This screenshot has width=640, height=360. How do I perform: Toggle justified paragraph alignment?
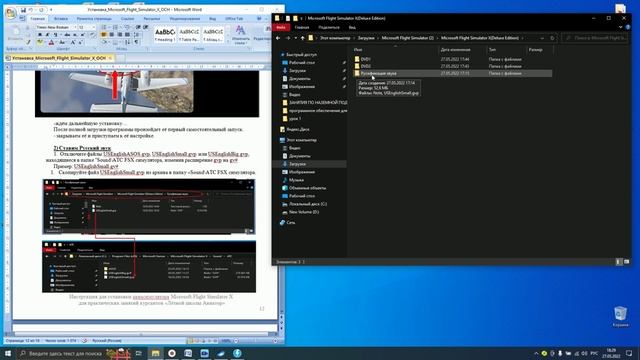pos(127,35)
